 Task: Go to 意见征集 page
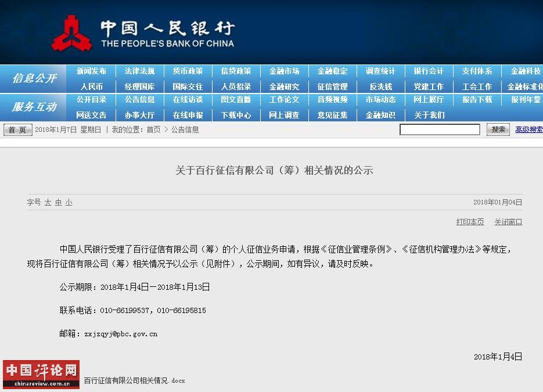332,115
